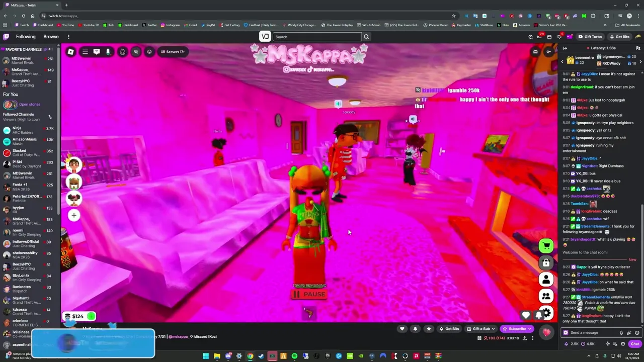Screen dimensions: 644x362
Task: Open the in-game hamburger menu
Action: click(85, 52)
